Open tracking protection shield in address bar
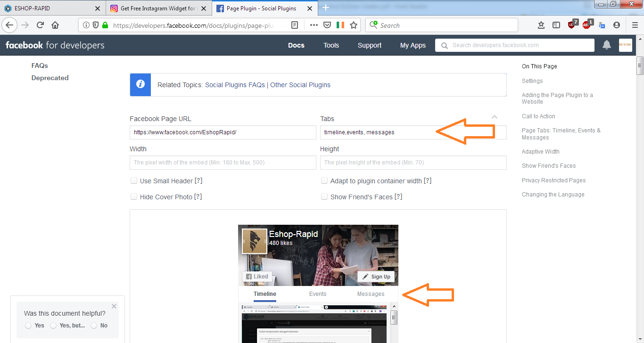This screenshot has height=343, width=644. click(x=95, y=25)
